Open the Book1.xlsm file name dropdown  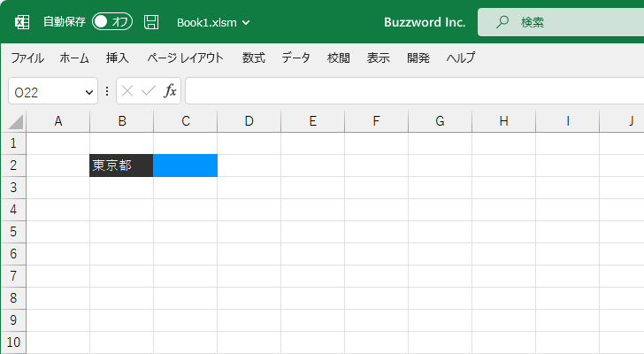(x=213, y=23)
